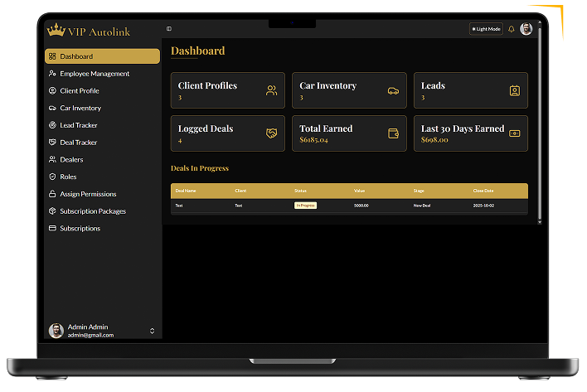Image resolution: width=587 pixels, height=392 pixels.
Task: Select Car Inventory from sidebar
Action: [x=80, y=108]
